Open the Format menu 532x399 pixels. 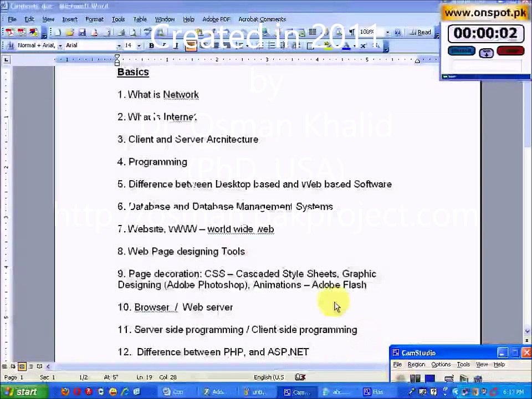pos(94,19)
